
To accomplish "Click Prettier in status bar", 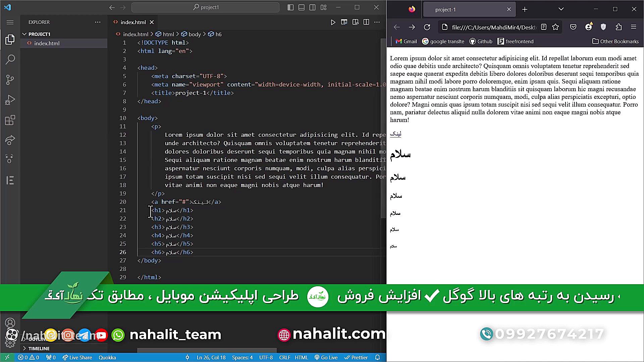I will pos(356,358).
